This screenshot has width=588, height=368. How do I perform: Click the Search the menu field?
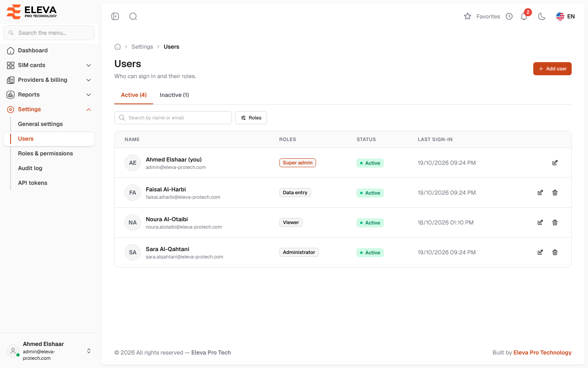tap(49, 33)
